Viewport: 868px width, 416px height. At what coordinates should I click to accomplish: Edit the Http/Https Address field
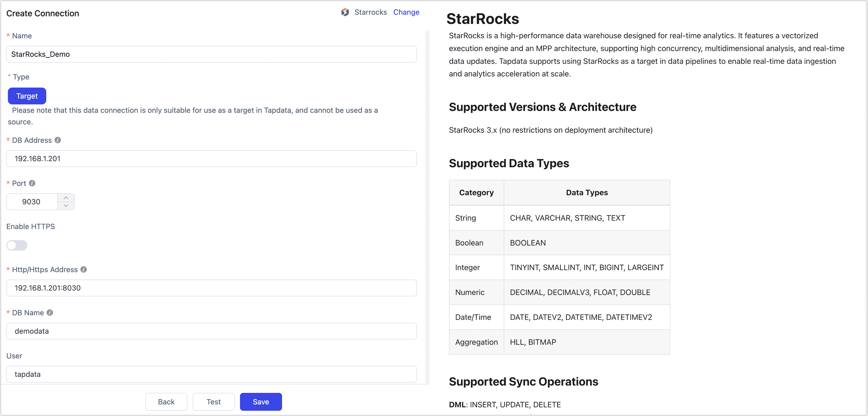coord(211,288)
